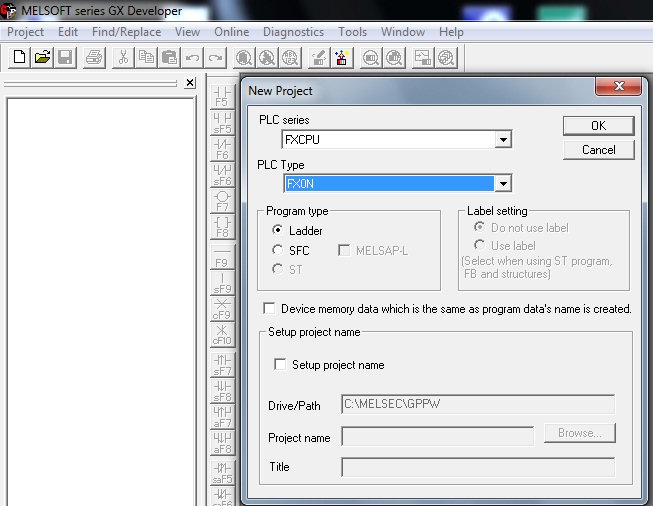Image resolution: width=653 pixels, height=506 pixels.
Task: Select the F6 closed contact ladder symbol
Action: [222, 149]
